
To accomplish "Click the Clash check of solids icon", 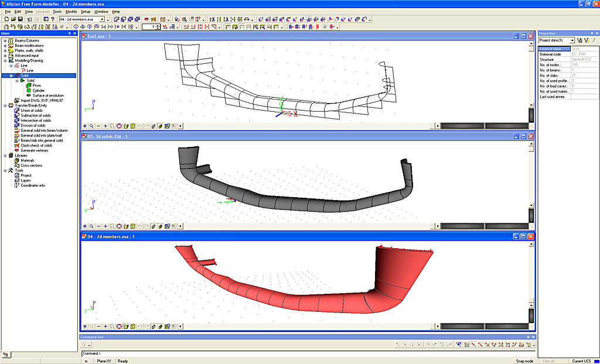I will point(16,145).
